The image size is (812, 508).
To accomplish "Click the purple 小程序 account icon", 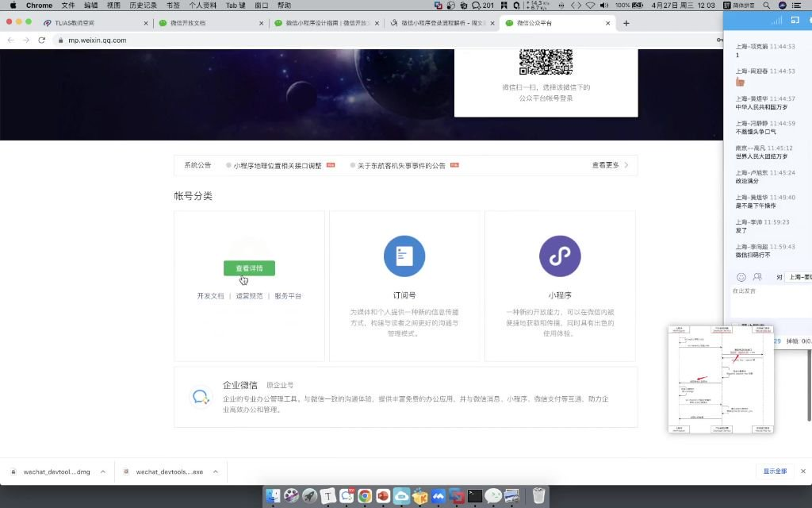I will click(x=560, y=256).
